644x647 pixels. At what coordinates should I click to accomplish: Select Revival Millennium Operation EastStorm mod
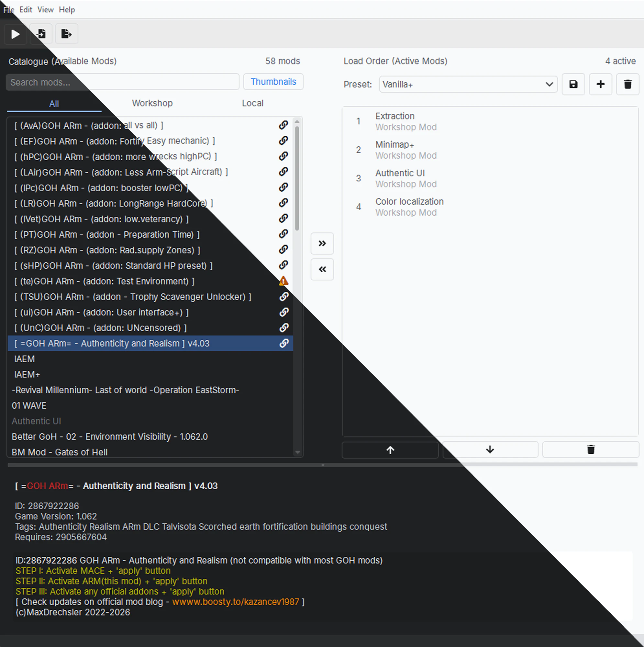(150, 390)
